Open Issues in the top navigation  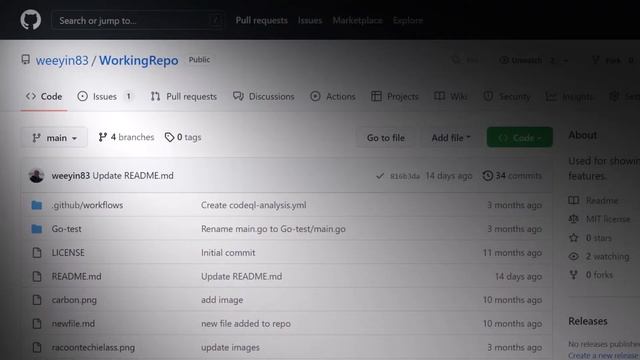[310, 20]
